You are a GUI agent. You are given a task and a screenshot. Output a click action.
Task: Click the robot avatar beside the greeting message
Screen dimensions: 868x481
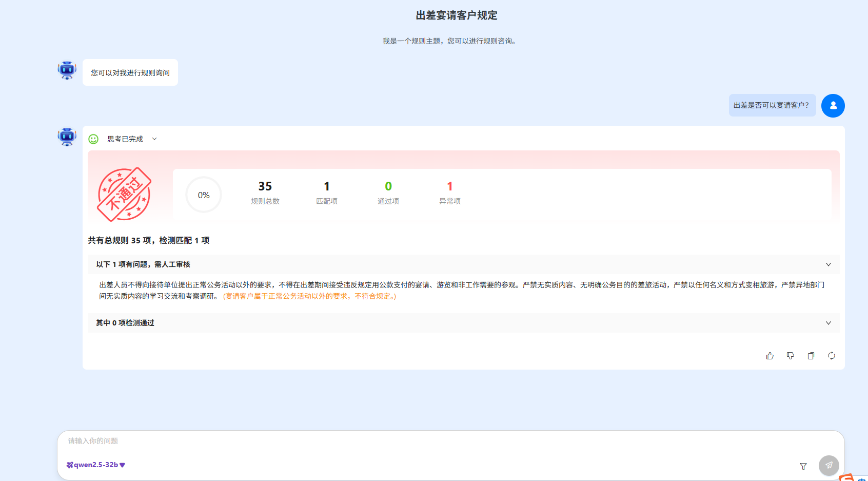point(67,70)
